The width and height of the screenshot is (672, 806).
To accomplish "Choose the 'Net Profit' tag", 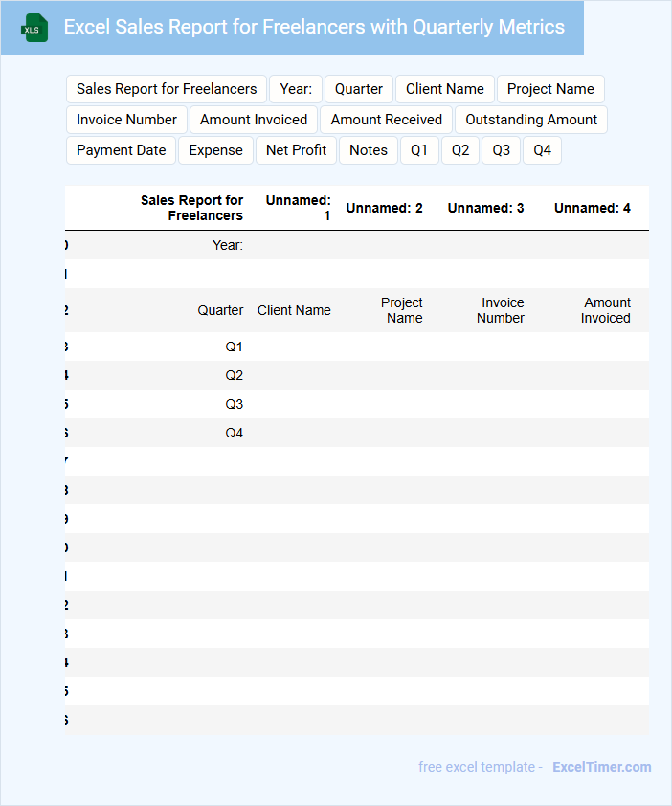I will (x=296, y=150).
